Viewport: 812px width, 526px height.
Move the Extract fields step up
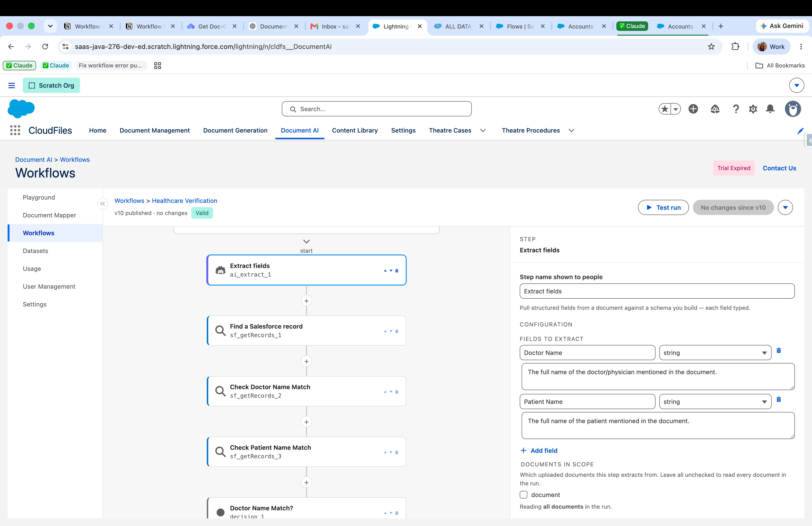[385, 271]
